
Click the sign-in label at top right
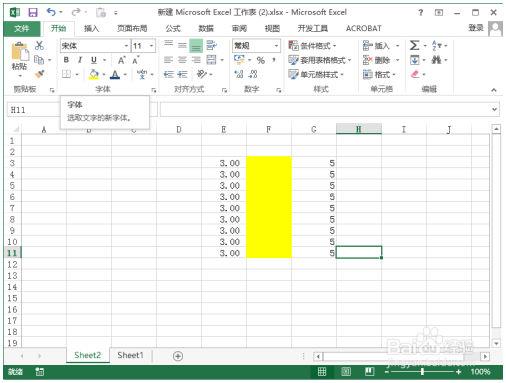pos(476,28)
